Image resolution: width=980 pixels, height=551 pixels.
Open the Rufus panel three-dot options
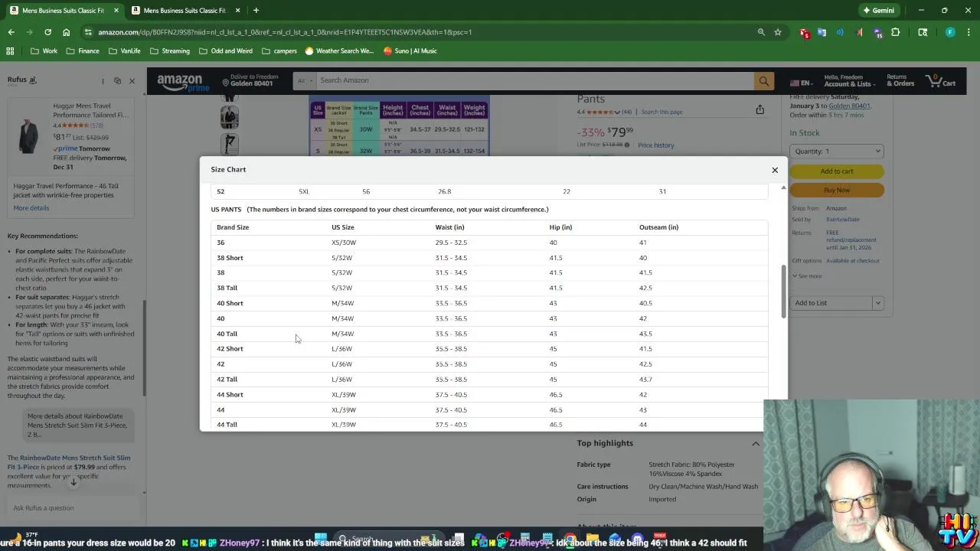[103, 80]
